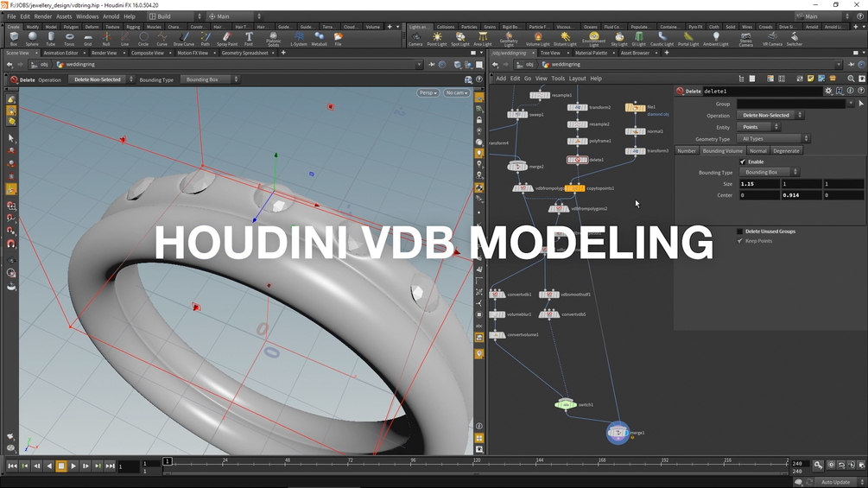Click the VR Camera shelf tool
Screen dimensions: 868x488
click(x=772, y=39)
